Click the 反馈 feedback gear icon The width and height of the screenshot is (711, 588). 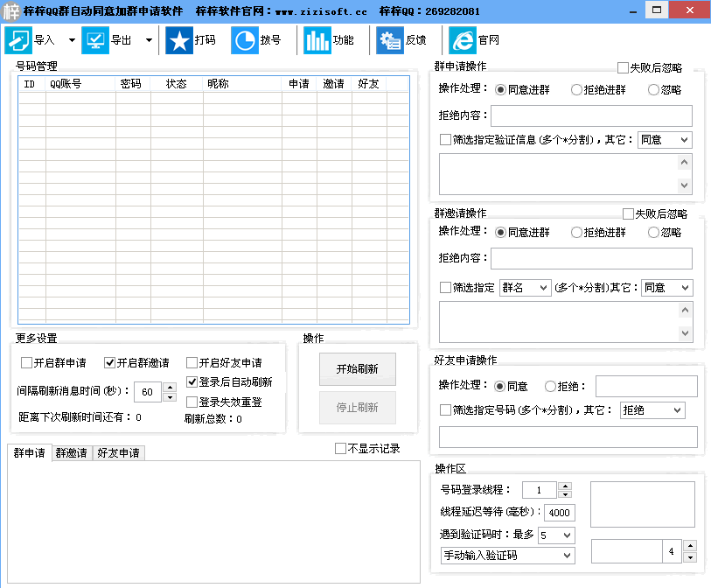pyautogui.click(x=390, y=40)
